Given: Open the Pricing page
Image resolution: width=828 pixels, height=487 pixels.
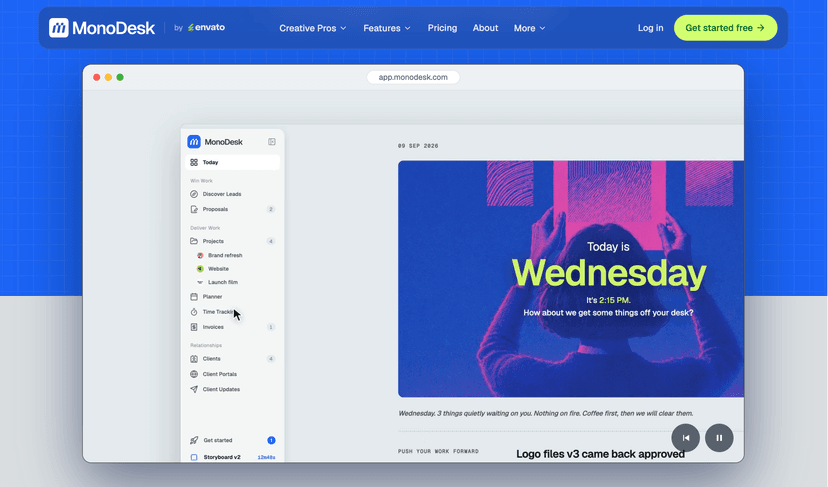Looking at the screenshot, I should (x=443, y=28).
